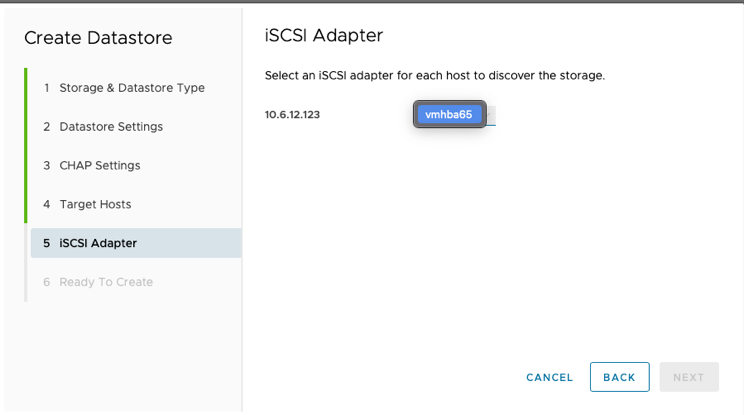Click the iSCSI Adapter page heading
The image size is (744, 415).
point(324,36)
